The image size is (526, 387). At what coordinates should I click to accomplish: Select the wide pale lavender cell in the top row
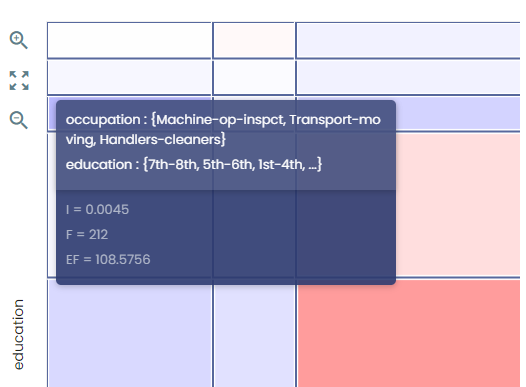pyautogui.click(x=408, y=40)
